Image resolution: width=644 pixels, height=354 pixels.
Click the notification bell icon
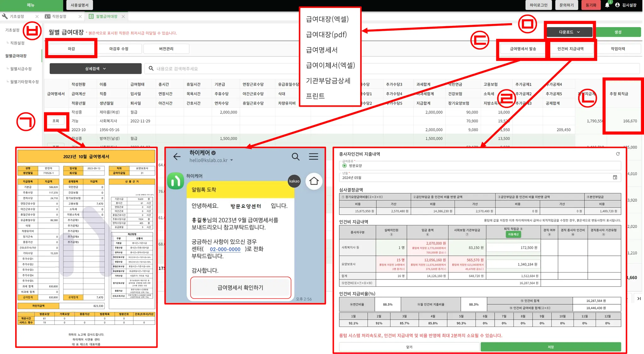click(607, 5)
